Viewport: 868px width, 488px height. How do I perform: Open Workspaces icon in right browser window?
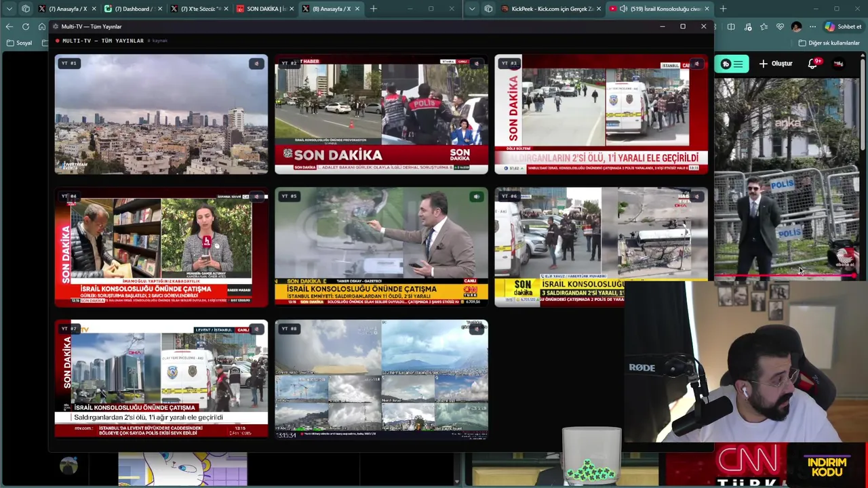pyautogui.click(x=488, y=9)
